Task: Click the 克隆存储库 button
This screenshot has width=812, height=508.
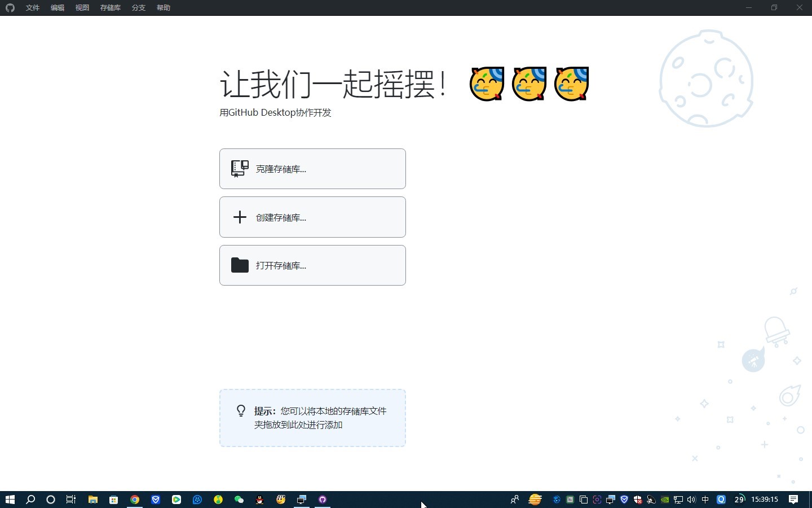Action: pos(312,169)
